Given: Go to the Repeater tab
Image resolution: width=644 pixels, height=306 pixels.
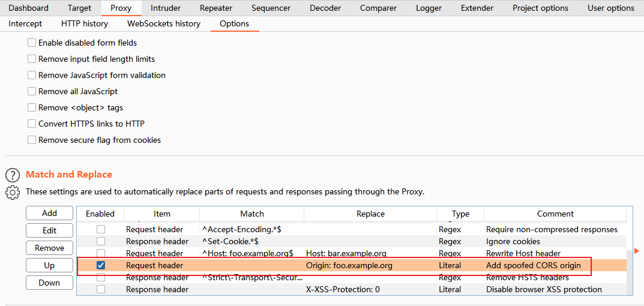Looking at the screenshot, I should (215, 8).
